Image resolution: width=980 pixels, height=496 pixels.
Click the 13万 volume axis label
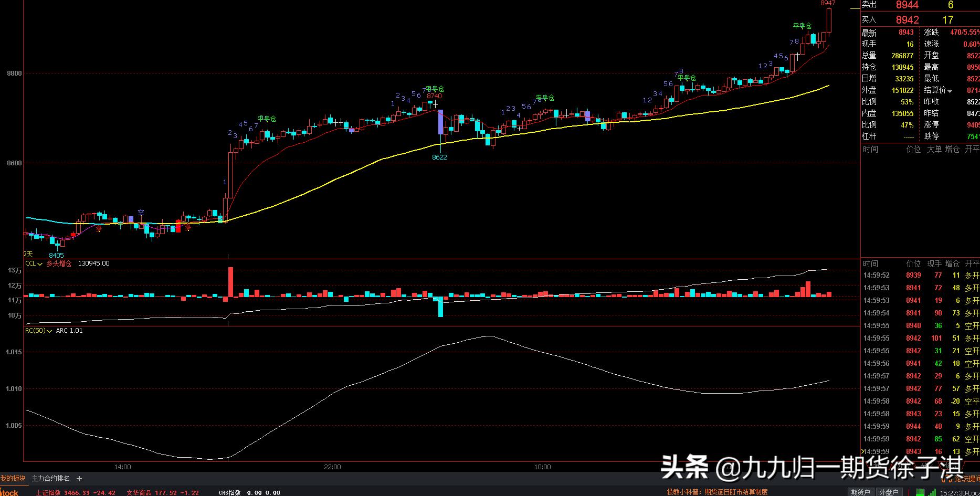point(15,271)
